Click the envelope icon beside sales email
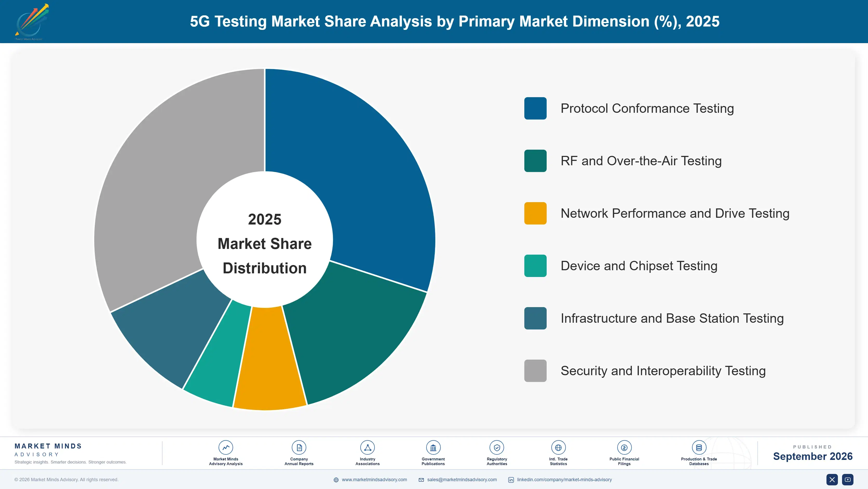This screenshot has width=868, height=489. pyautogui.click(x=421, y=480)
